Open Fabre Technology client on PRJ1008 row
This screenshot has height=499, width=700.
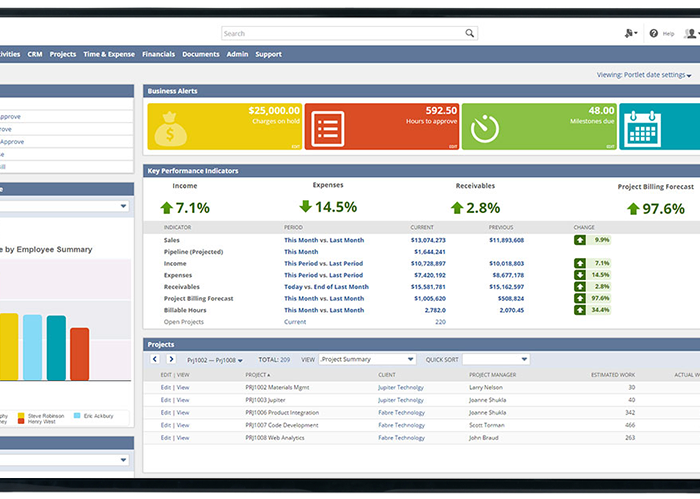click(x=402, y=438)
